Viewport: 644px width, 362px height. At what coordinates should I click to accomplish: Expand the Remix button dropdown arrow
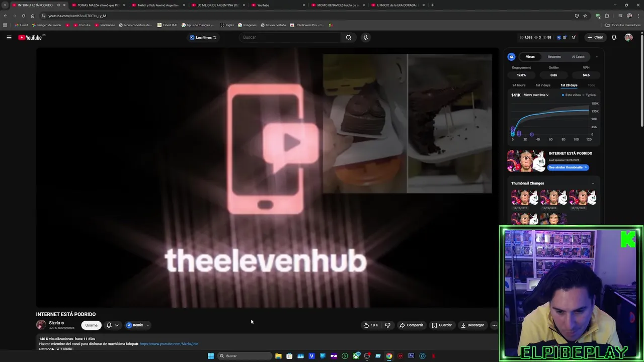[147, 325]
